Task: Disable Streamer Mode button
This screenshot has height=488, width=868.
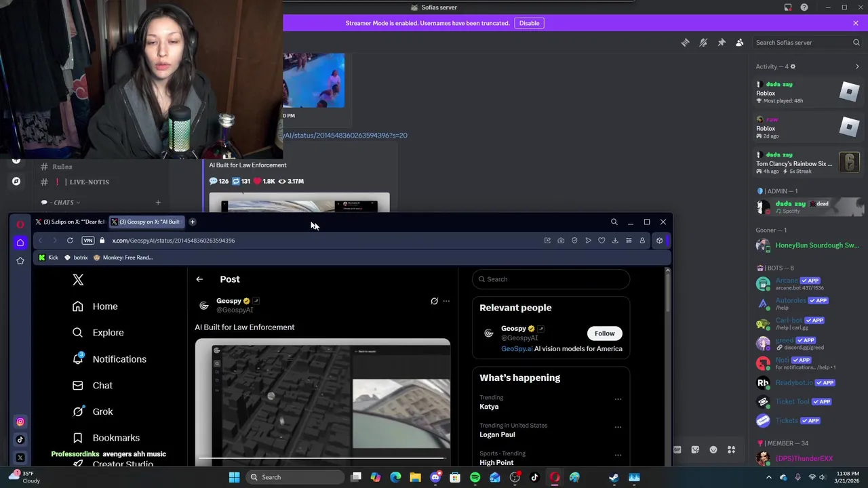Action: (x=529, y=23)
